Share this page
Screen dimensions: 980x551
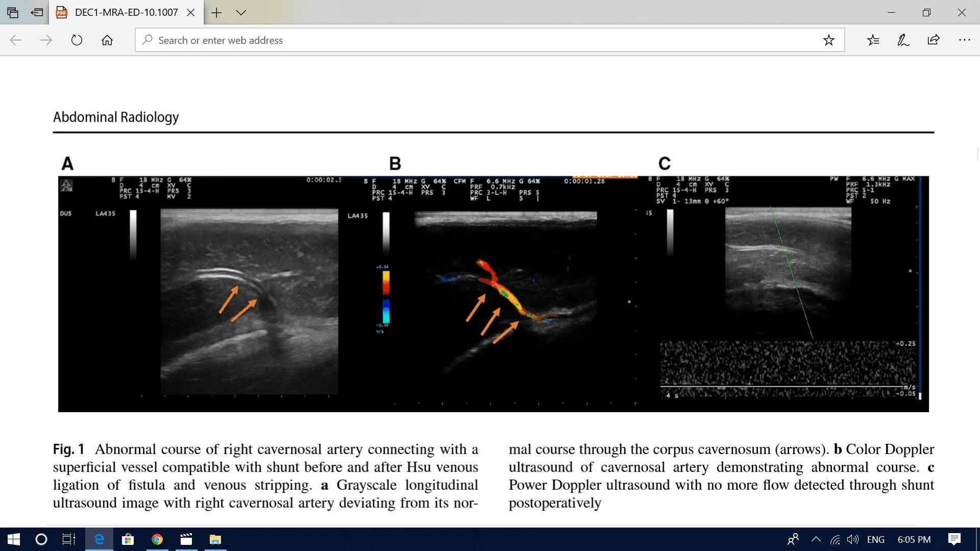[934, 40]
